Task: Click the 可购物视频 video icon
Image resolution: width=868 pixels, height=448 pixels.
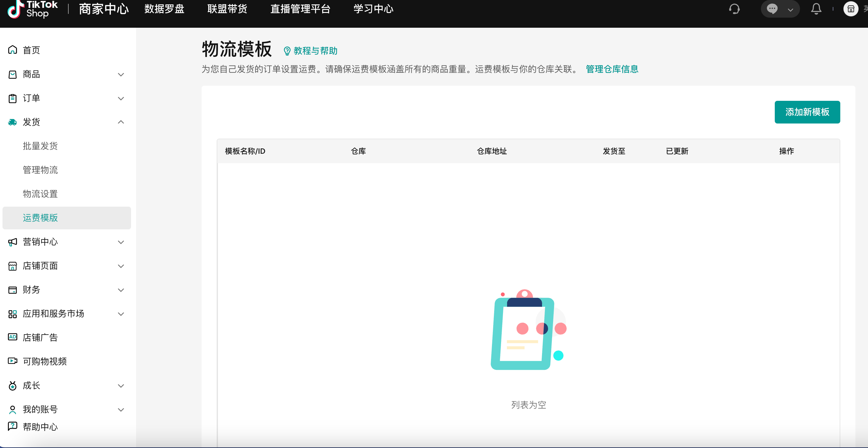Action: [13, 361]
